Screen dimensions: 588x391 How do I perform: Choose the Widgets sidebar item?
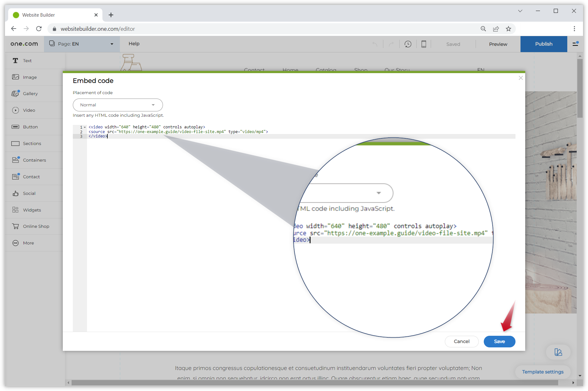click(x=32, y=210)
